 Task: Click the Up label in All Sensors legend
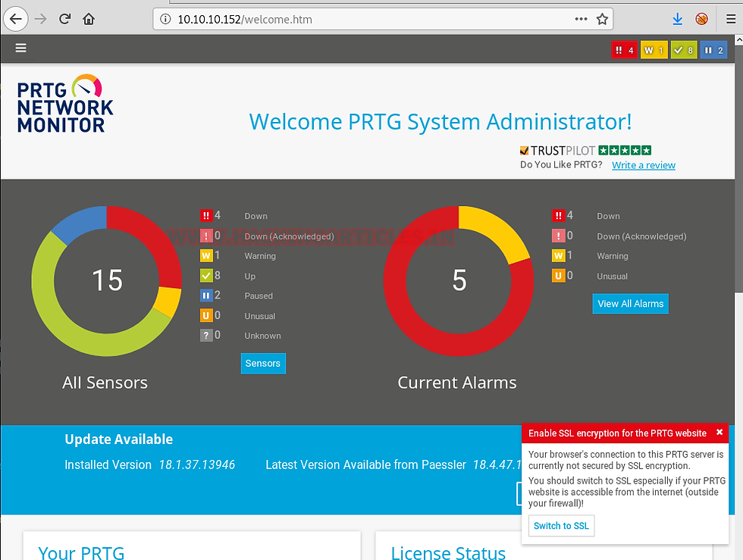[x=250, y=276]
